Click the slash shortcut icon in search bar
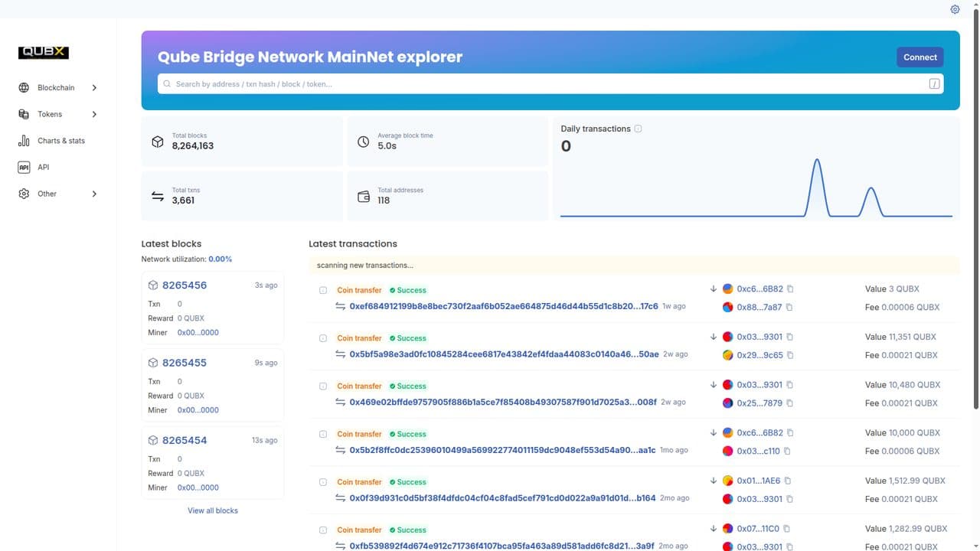 pyautogui.click(x=934, y=84)
